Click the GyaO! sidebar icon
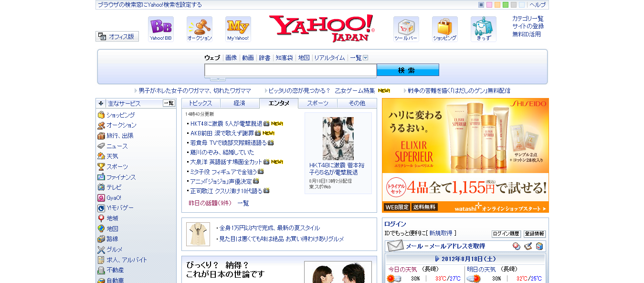 pos(101,197)
